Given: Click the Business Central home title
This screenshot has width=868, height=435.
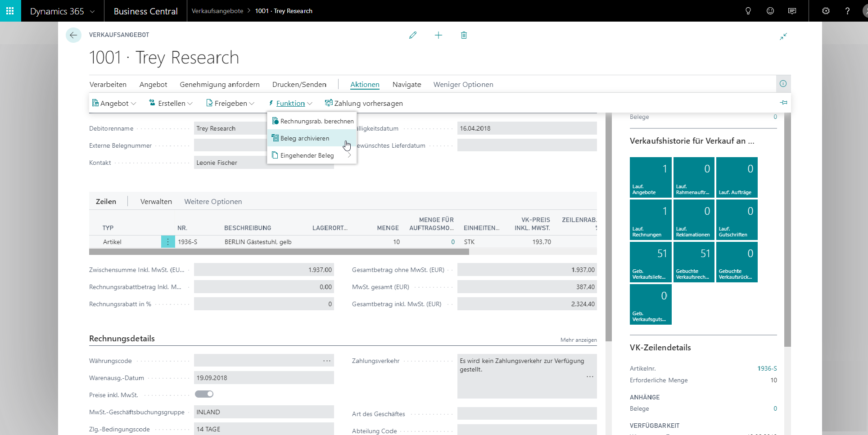Looking at the screenshot, I should click(x=145, y=11).
